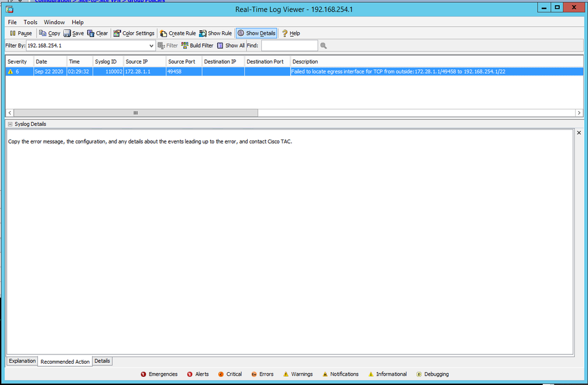Viewport: 588px width, 385px height.
Task: Sort by Destination Port column header
Action: (267, 62)
